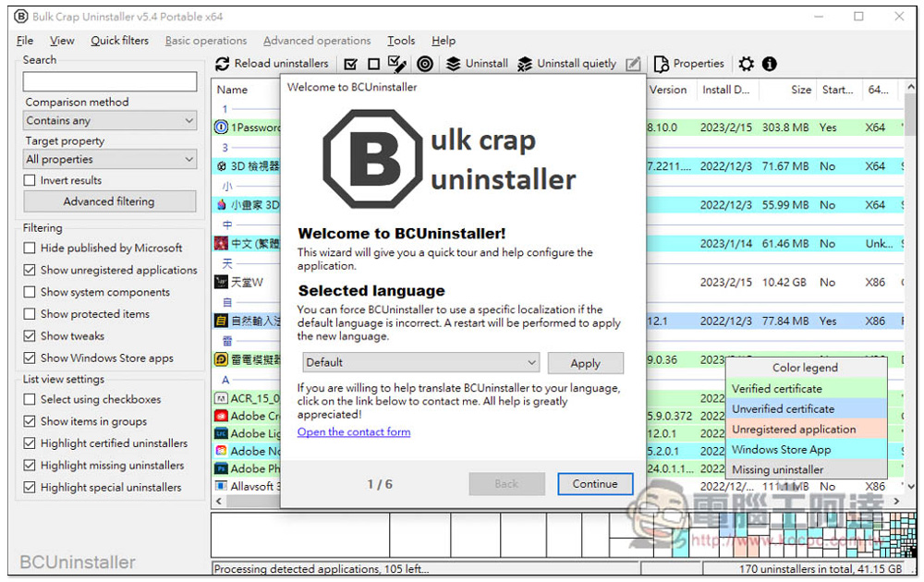Image resolution: width=924 pixels, height=582 pixels.
Task: Click the list vertical scrollbar down arrow
Action: click(911, 487)
